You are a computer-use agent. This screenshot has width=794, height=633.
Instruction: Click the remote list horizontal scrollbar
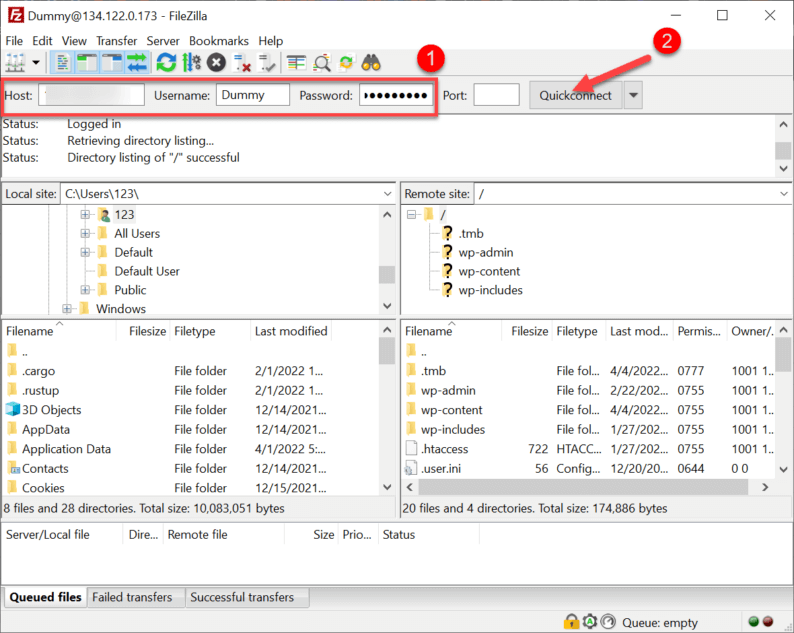click(583, 487)
